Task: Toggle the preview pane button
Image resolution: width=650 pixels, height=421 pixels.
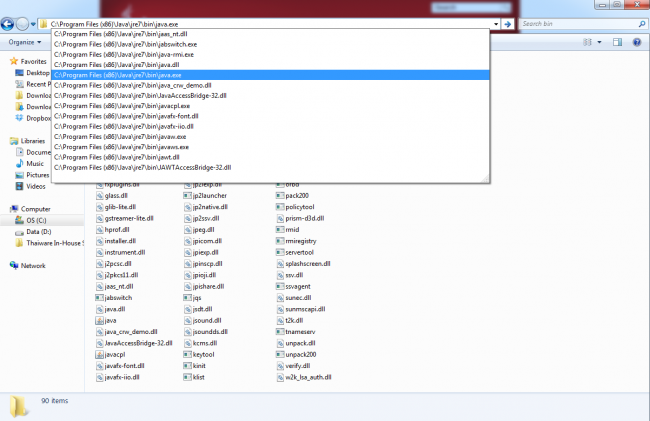Action: pyautogui.click(x=617, y=42)
